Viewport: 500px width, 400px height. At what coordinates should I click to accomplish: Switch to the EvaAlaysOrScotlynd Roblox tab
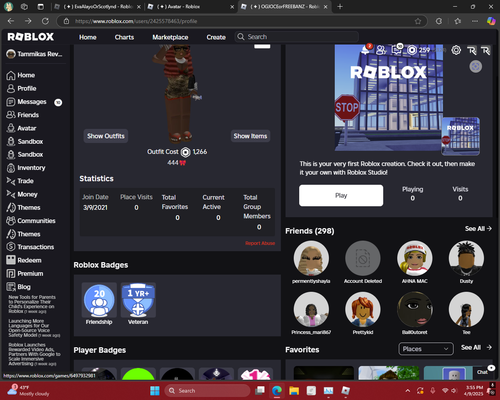click(x=97, y=7)
